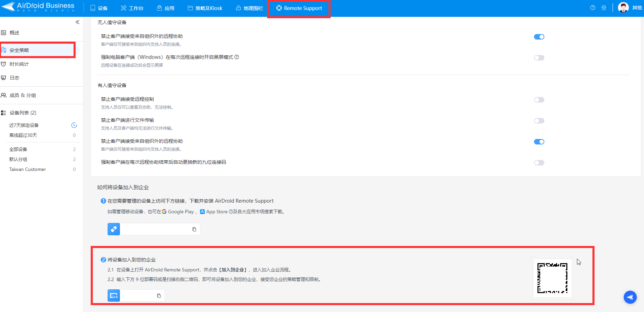Open the 工作台 tab
Screen dimensions: 644x312
point(132,8)
